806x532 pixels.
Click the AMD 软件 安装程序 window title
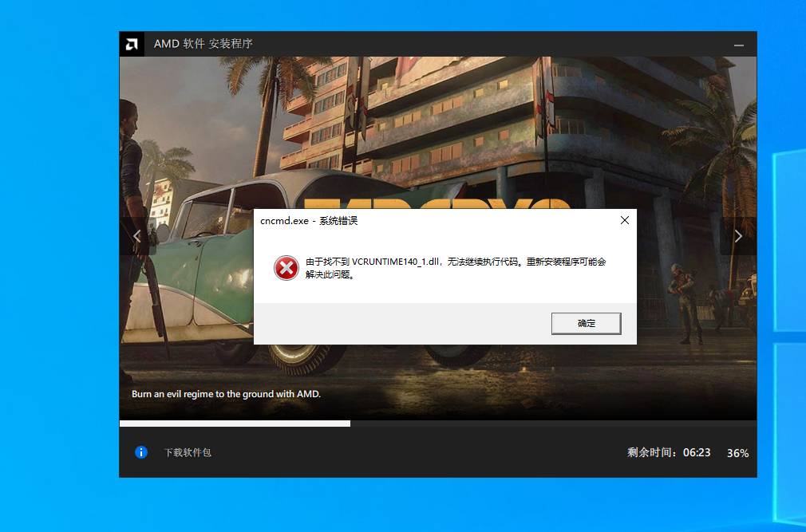[x=203, y=44]
